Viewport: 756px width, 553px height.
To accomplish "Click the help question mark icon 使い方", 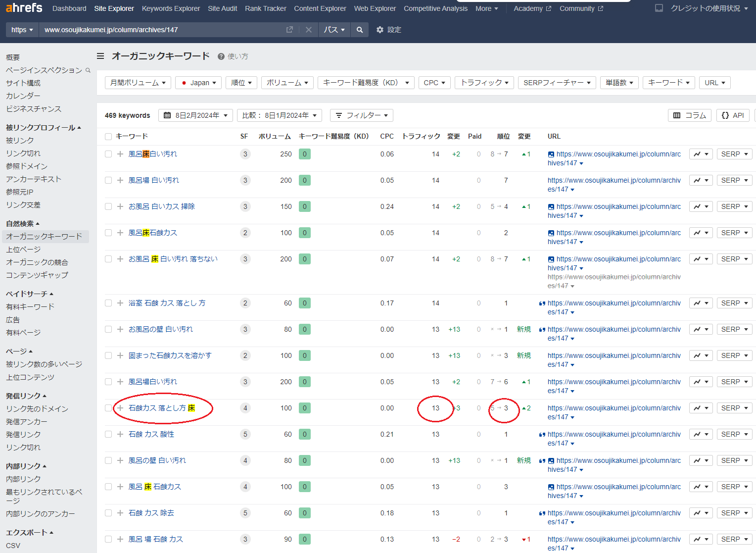I will (x=221, y=56).
